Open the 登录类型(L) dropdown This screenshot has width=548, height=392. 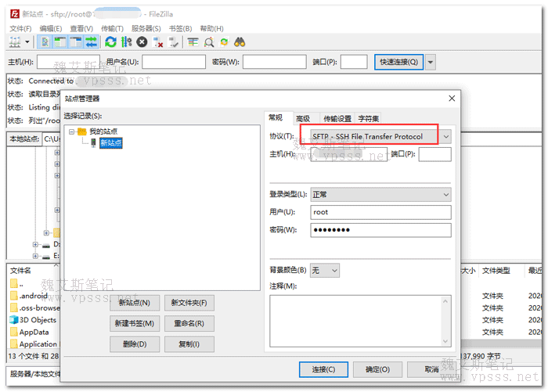[x=380, y=194]
